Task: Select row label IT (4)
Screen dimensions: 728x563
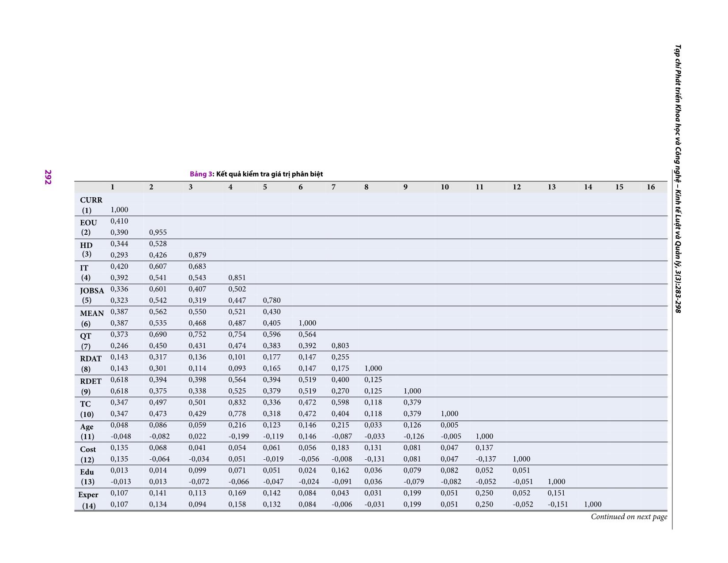Action: point(85,273)
